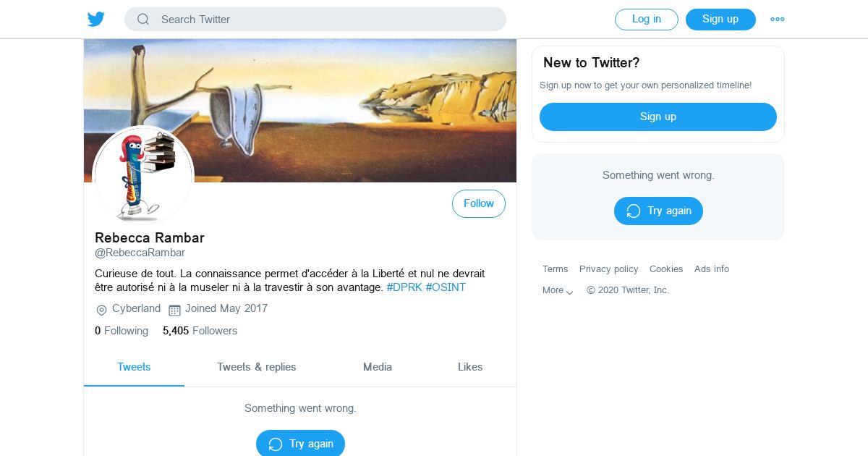Open Rebecca Rambar's profile avatar
This screenshot has height=456, width=868.
pos(143,176)
